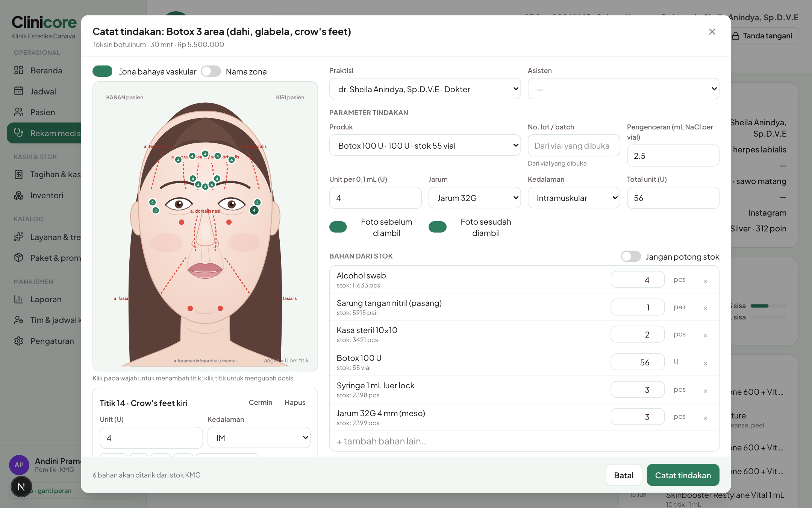Toggle Foto sesudah diambil switch
Screen dimensions: 812x508
pos(438,227)
